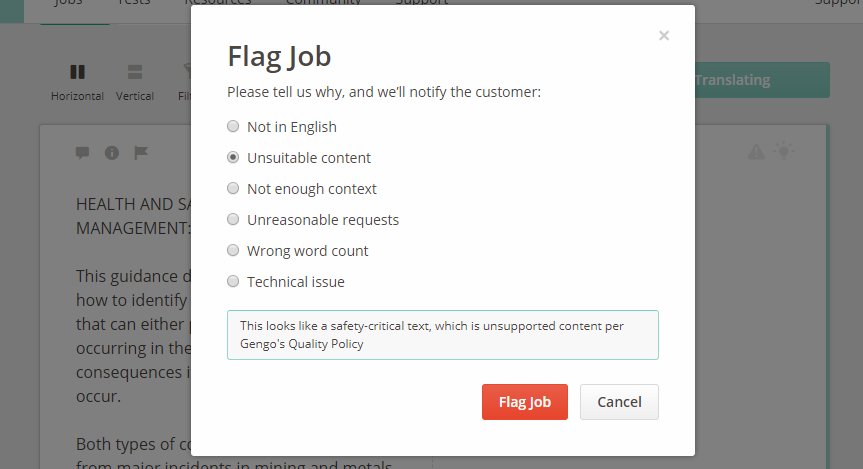
Task: Open the comment bubble icon
Action: pos(83,152)
